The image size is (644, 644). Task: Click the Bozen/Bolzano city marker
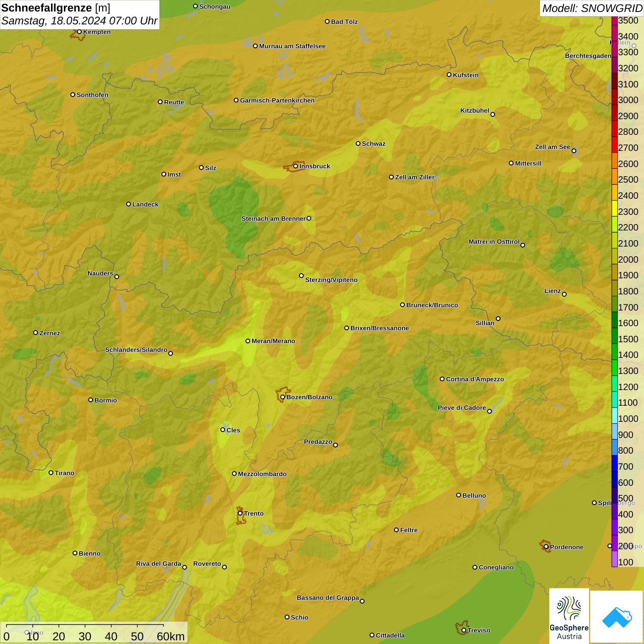coord(283,397)
